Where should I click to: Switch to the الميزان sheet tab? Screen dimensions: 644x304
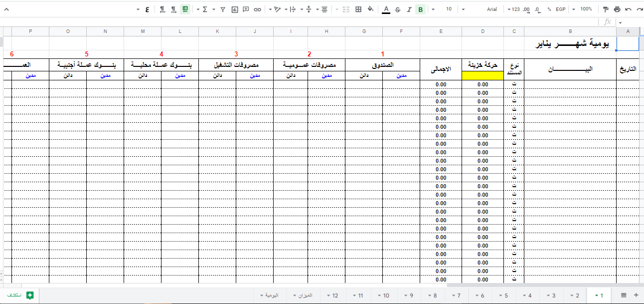tap(305, 296)
